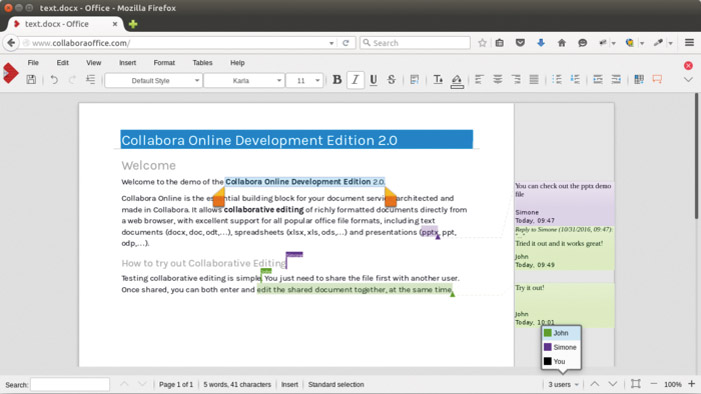
Task: Select John in users popup
Action: pyautogui.click(x=562, y=333)
